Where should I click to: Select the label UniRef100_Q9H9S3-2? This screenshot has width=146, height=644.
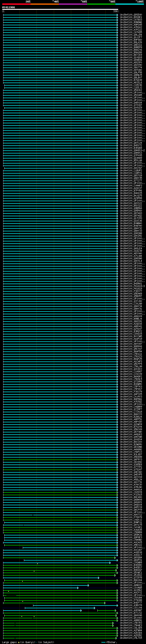click(x=132, y=151)
